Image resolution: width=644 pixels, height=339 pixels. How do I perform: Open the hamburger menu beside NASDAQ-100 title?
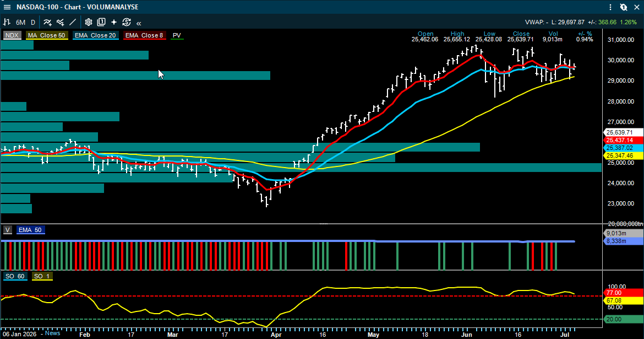[7, 7]
